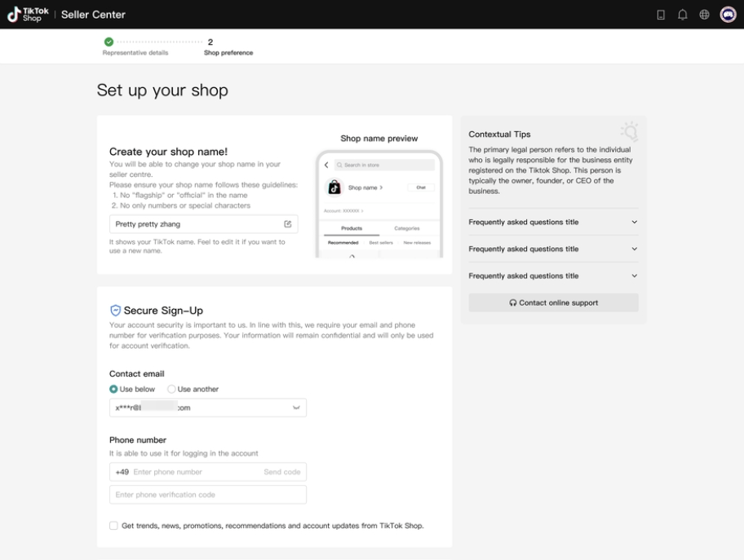
Task: Expand the first frequently asked question
Action: click(x=553, y=222)
